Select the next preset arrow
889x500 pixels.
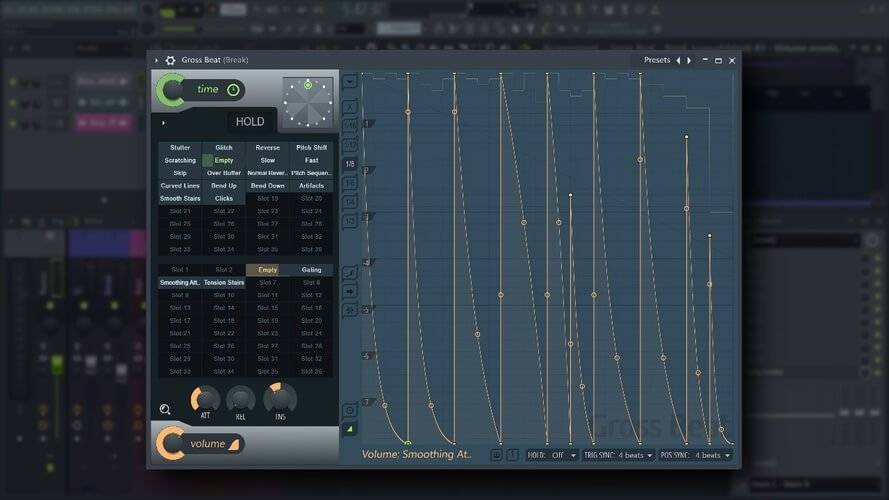689,60
